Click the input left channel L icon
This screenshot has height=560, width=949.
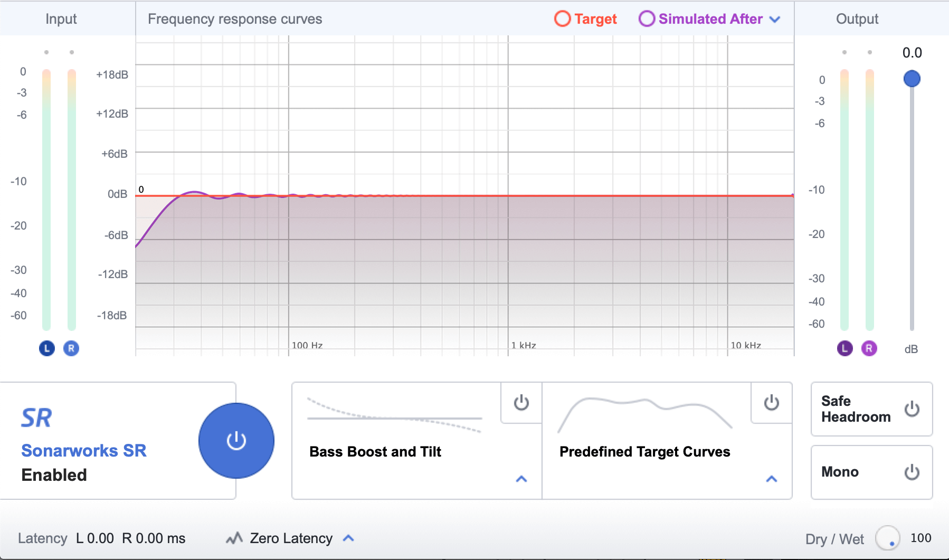point(47,348)
